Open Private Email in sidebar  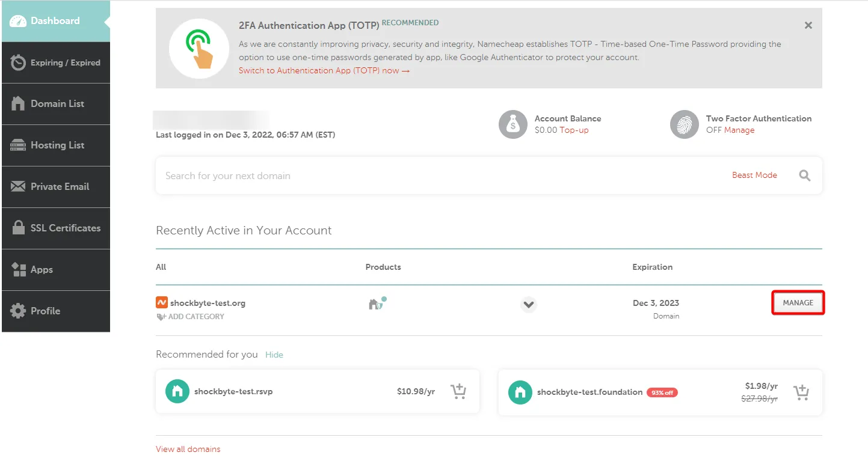55,187
